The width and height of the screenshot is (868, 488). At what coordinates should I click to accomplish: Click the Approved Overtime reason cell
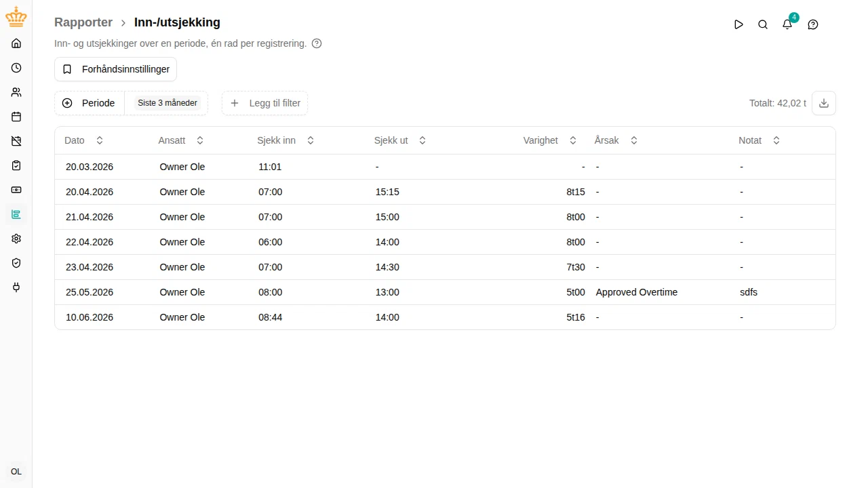click(637, 292)
